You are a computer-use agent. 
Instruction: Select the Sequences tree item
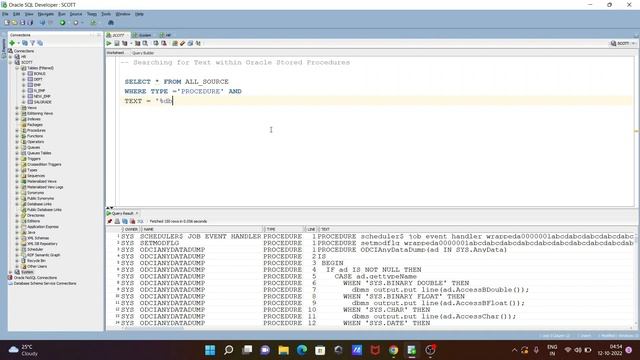tap(36, 176)
